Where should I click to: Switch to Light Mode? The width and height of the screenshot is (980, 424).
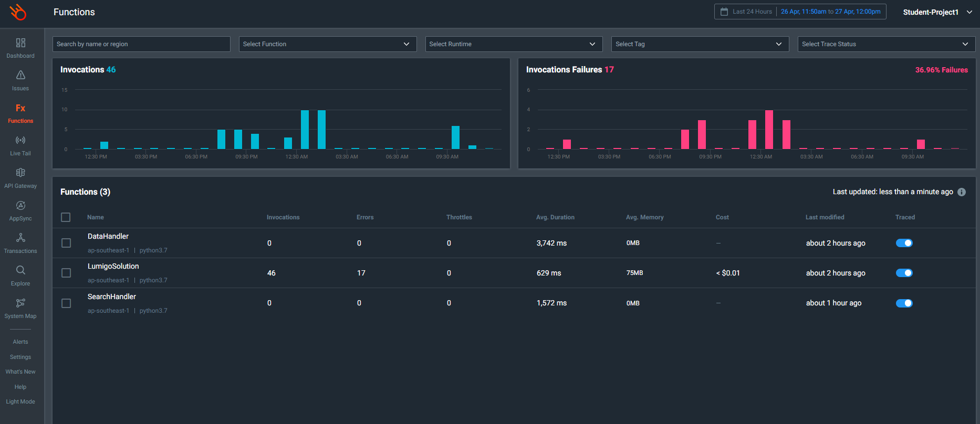tap(20, 401)
